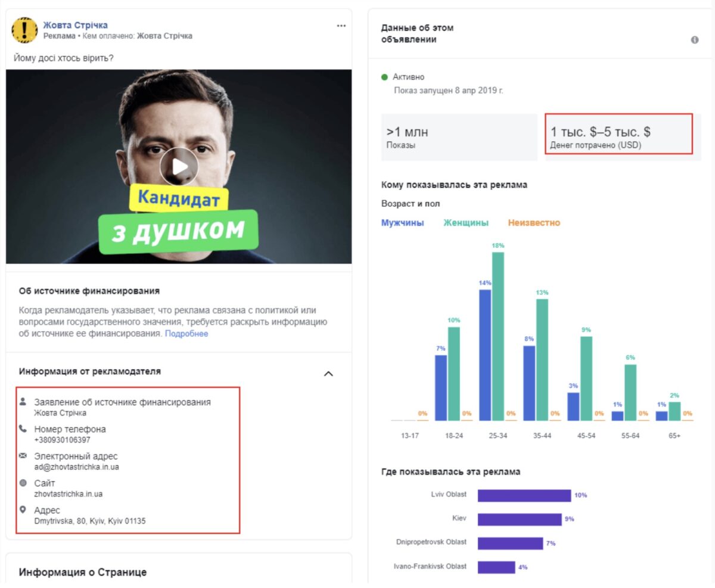The image size is (715, 588).
Task: Click the globe icon beside Сайт
Action: (23, 483)
